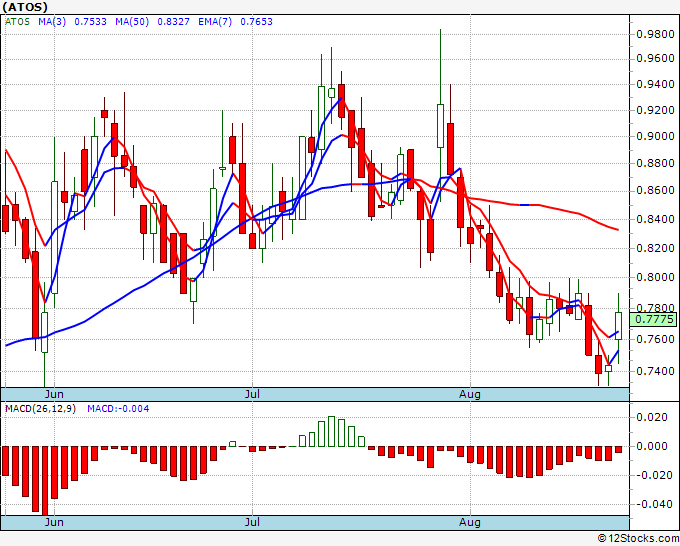Click the longest red MACD bar near June

click(x=45, y=481)
